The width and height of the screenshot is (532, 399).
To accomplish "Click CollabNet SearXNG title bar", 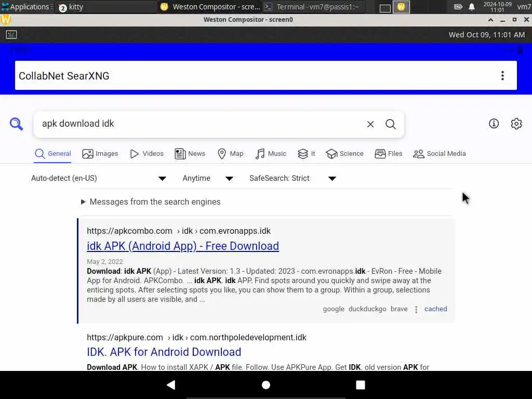I will 265,76.
